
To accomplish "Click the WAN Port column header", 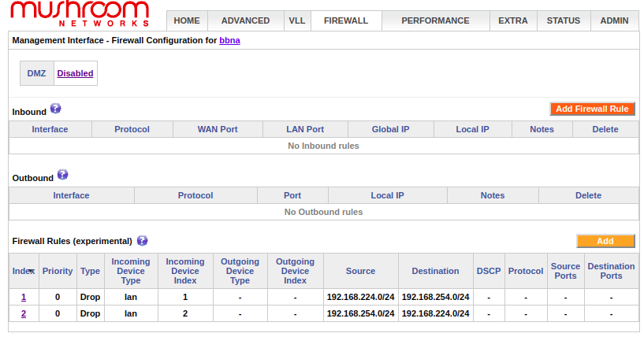I will tap(218, 129).
